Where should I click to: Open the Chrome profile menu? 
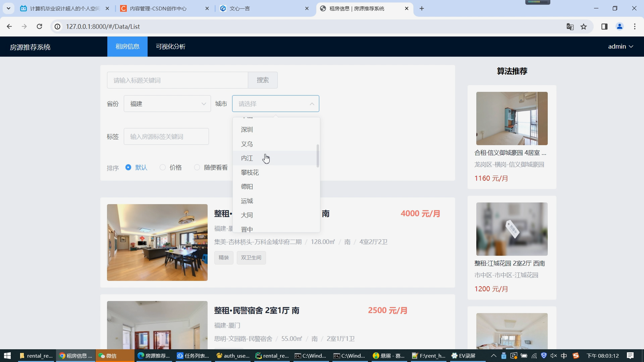click(620, 26)
